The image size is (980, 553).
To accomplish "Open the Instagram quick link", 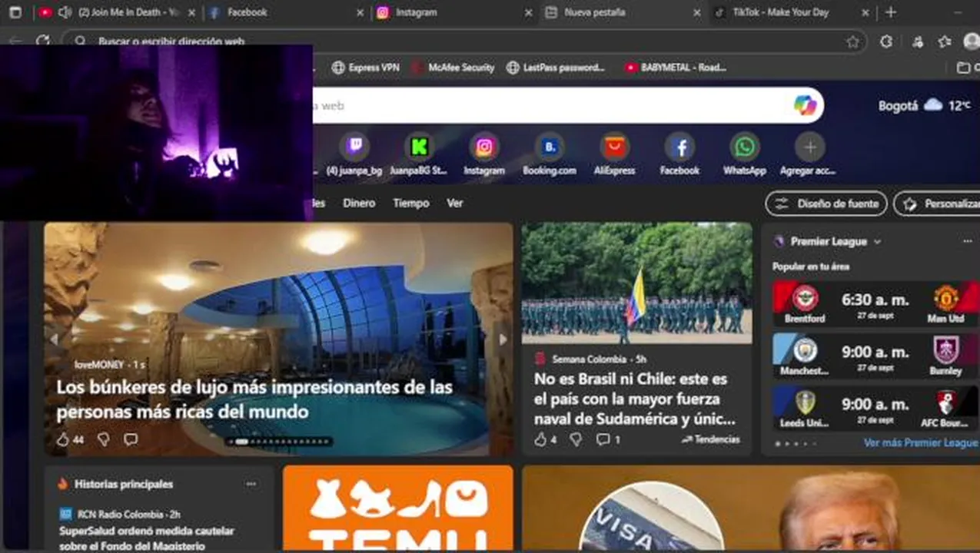I will 484,154.
